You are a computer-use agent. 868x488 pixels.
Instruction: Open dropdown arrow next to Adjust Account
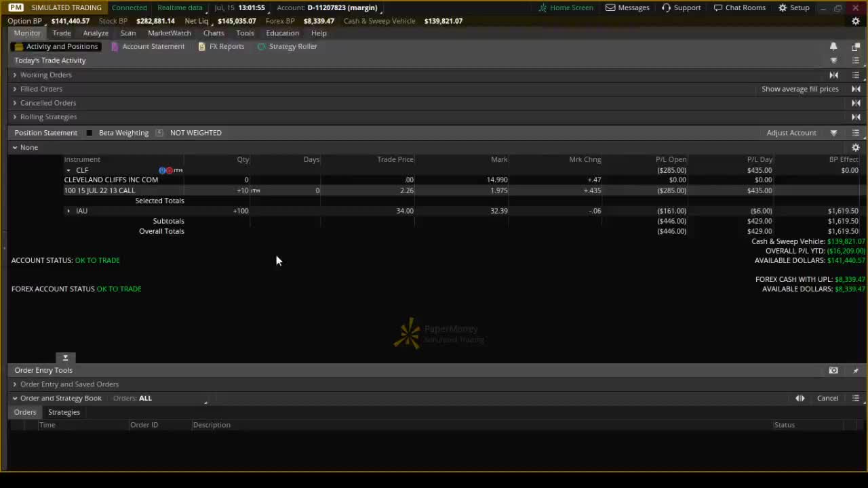click(x=833, y=133)
